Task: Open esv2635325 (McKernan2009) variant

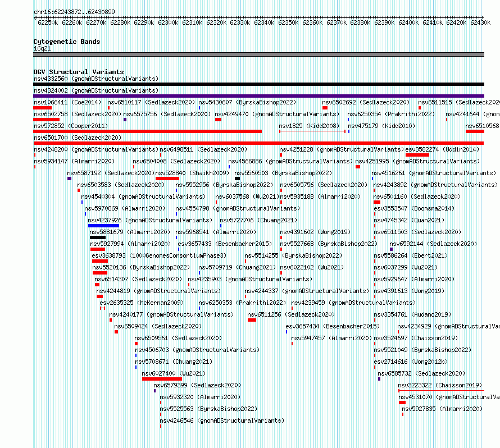Action: (142, 303)
